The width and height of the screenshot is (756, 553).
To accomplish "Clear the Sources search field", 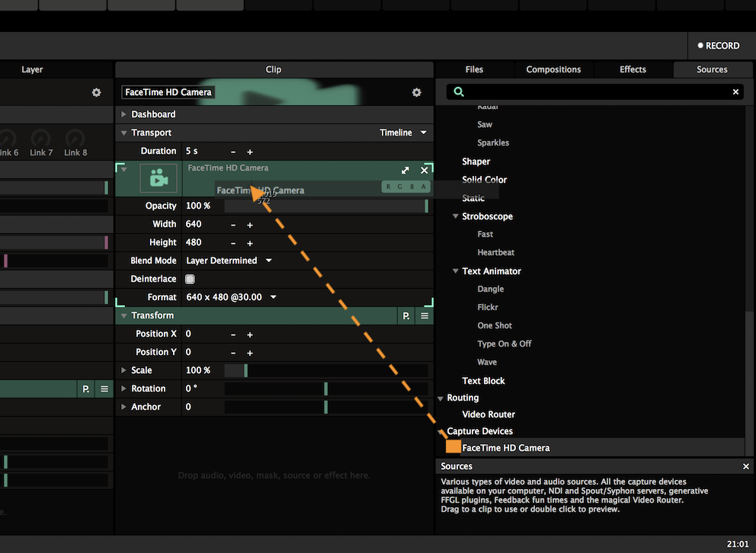I will click(735, 92).
